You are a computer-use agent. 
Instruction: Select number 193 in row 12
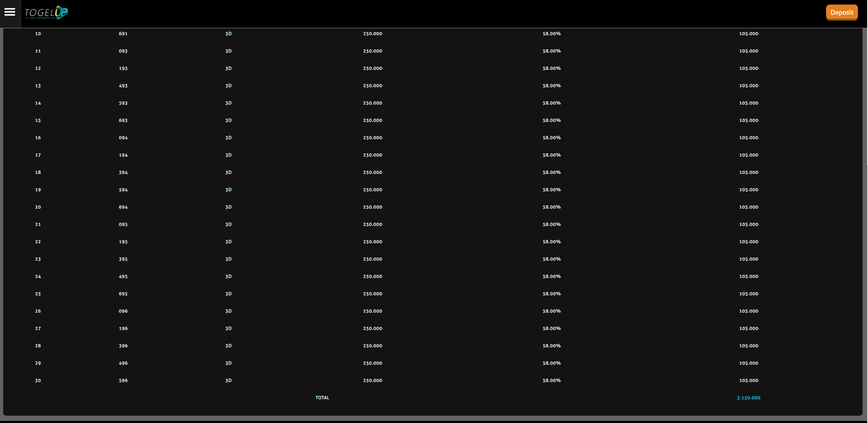(x=123, y=68)
